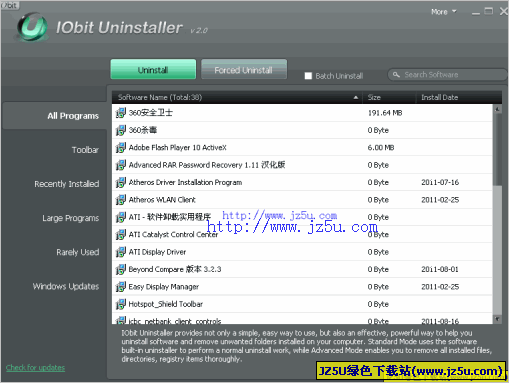The width and height of the screenshot is (509, 383).
Task: Select Advanced RAR Password Recovery 1.11 row
Action: click(x=302, y=165)
